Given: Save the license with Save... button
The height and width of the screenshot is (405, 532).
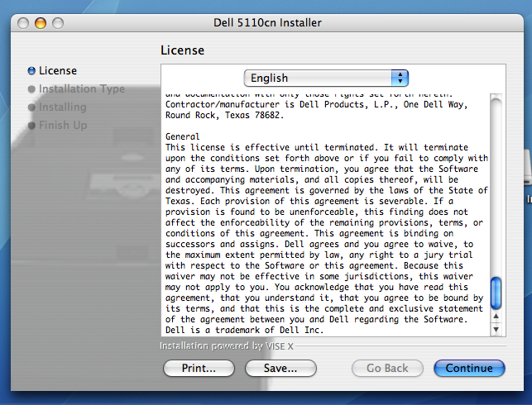Looking at the screenshot, I should click(280, 368).
